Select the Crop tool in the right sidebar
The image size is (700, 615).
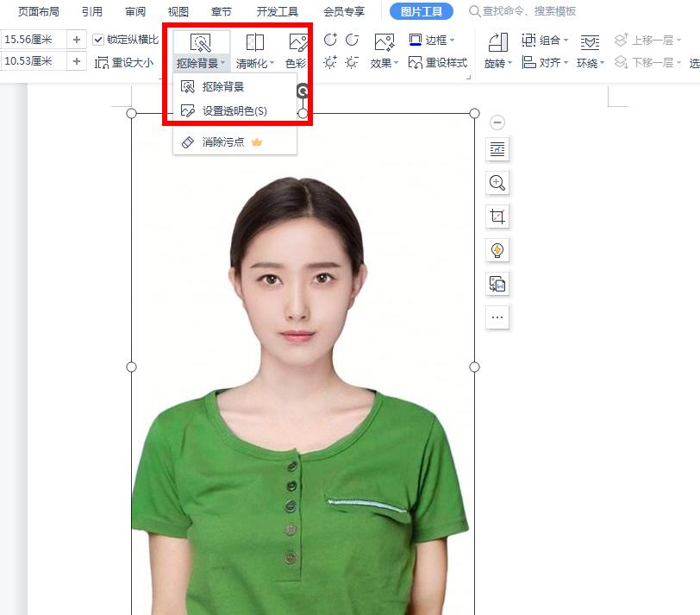click(497, 216)
